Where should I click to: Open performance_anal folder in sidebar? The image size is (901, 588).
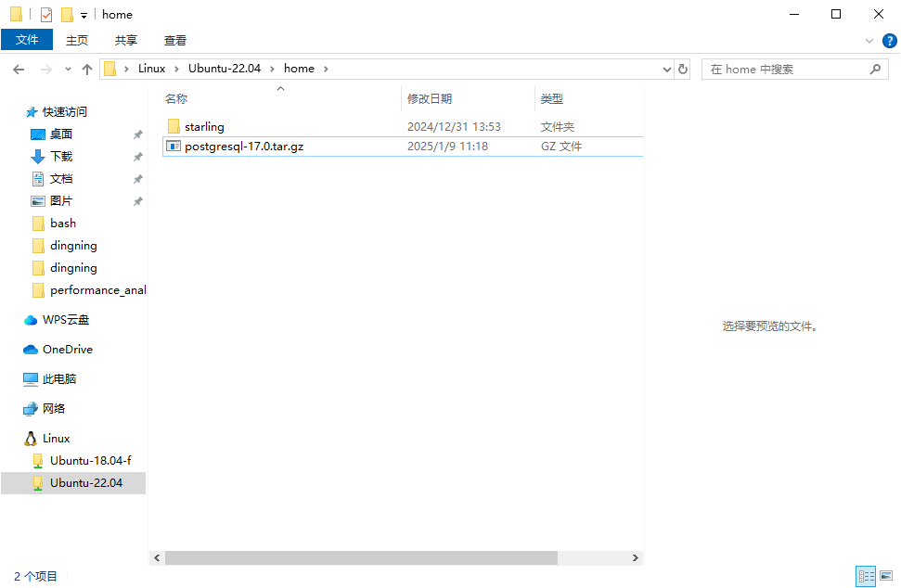point(97,290)
